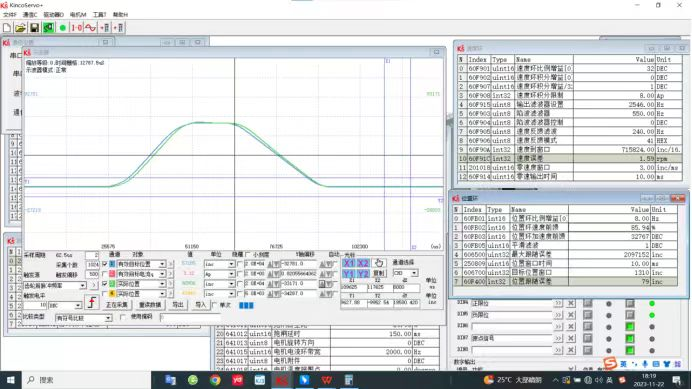Click the green circle status toolbar icon

[x=63, y=28]
